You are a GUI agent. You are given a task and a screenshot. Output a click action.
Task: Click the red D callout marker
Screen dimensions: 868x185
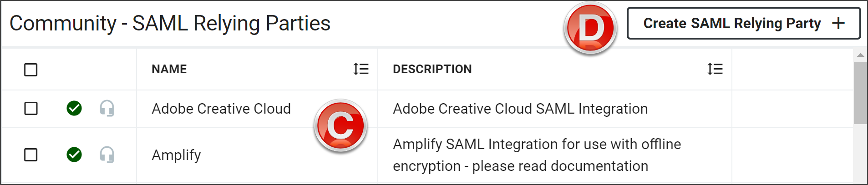(x=590, y=28)
